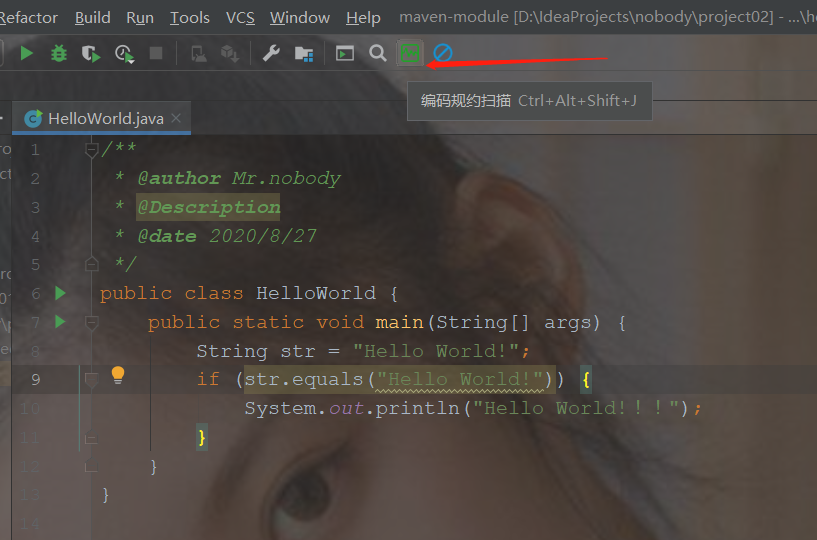Viewport: 817px width, 540px height.
Task: Click the HelloWorld.java class file icon
Action: click(x=33, y=119)
